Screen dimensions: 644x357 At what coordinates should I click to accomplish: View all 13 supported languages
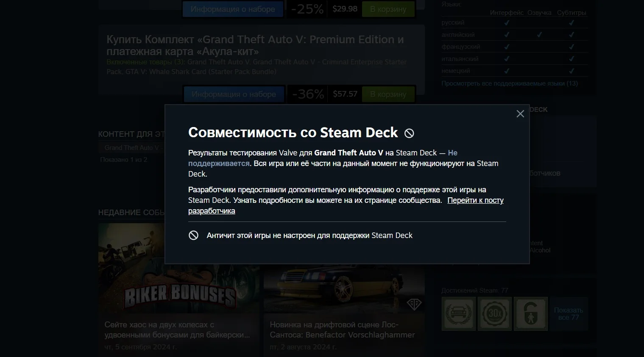[x=509, y=83]
